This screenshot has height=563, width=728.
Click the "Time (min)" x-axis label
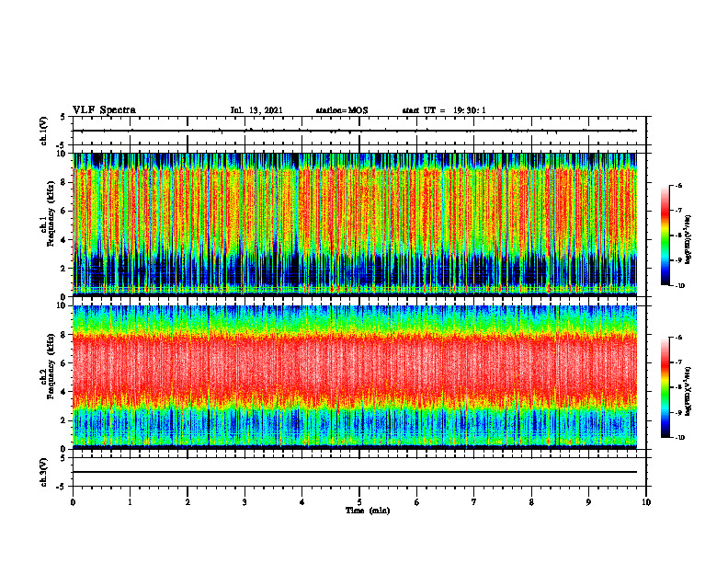[368, 511]
